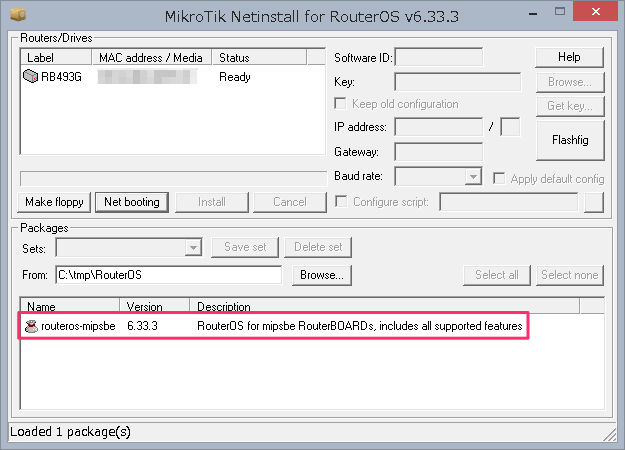Select the Ready status text of RB493G

[235, 77]
